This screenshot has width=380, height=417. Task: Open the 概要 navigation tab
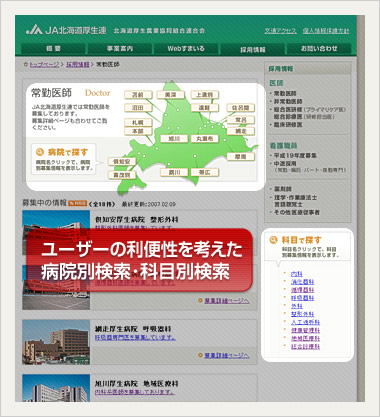pyautogui.click(x=53, y=49)
